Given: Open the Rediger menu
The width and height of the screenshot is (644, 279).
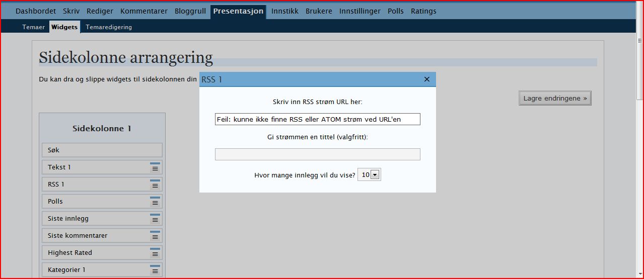Looking at the screenshot, I should pos(100,11).
